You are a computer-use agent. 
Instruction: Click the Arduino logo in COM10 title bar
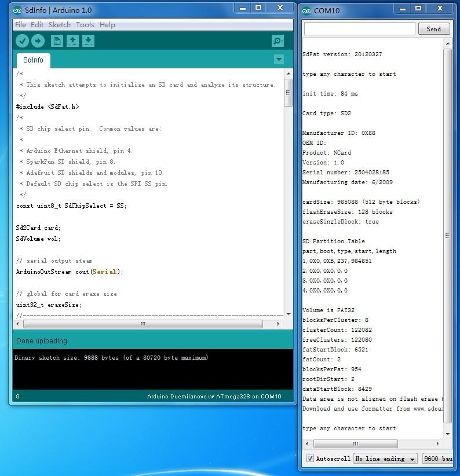point(306,11)
